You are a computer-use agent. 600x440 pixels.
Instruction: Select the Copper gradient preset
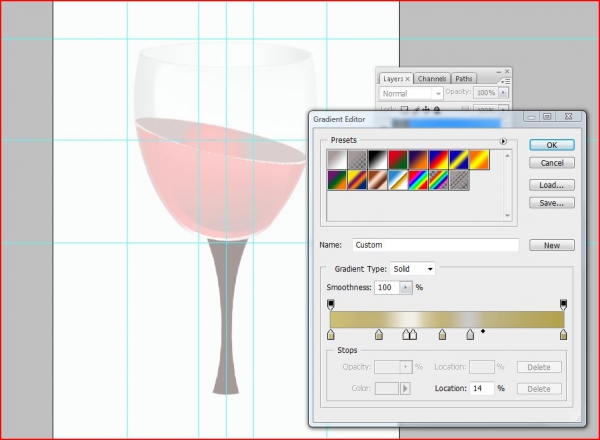pos(378,180)
